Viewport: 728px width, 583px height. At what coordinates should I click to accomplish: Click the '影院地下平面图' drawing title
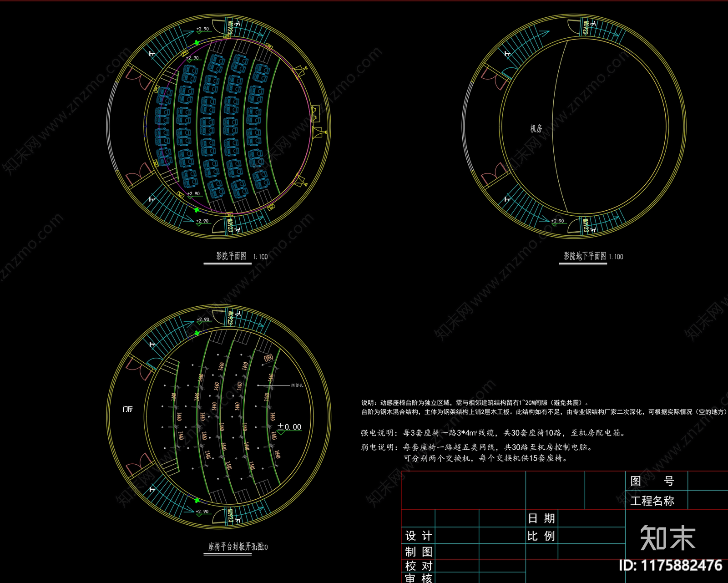tap(585, 256)
